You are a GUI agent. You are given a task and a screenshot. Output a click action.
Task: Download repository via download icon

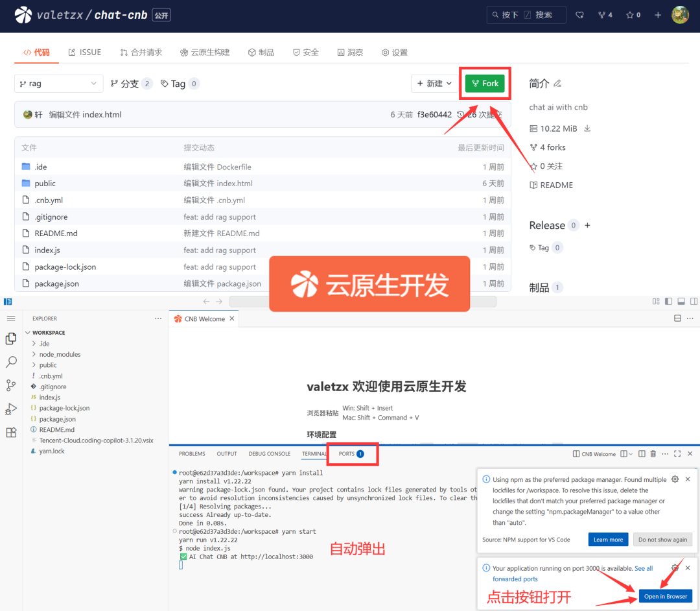click(587, 128)
